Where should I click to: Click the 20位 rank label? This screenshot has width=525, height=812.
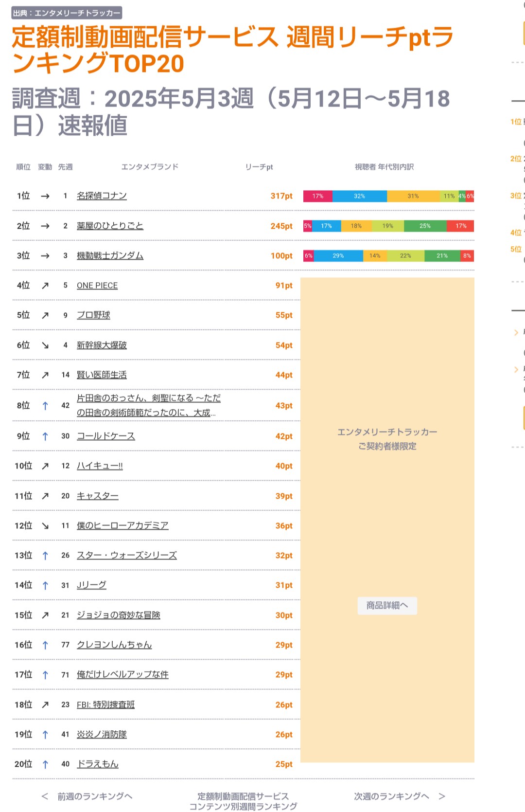pyautogui.click(x=23, y=764)
